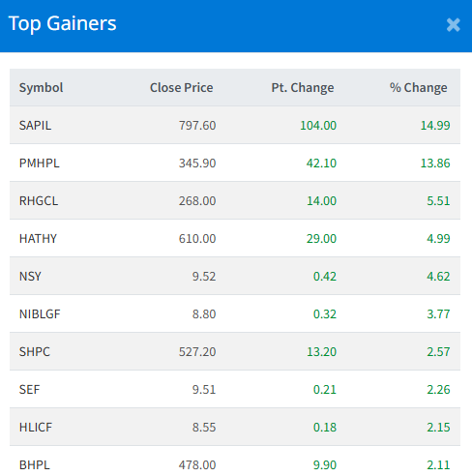Click the Symbol column header
Image resolution: width=472 pixels, height=476 pixels.
click(x=41, y=87)
